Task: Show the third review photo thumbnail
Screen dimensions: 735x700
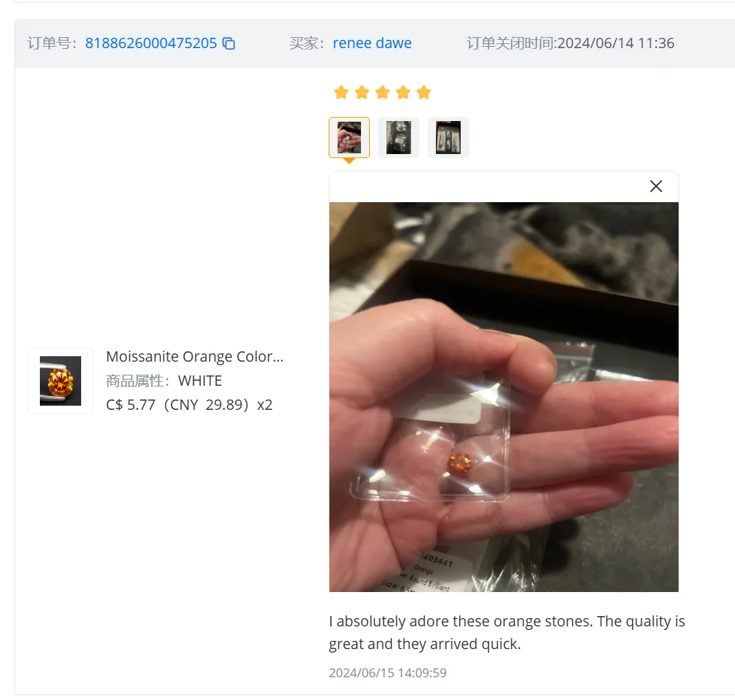Action: point(448,138)
